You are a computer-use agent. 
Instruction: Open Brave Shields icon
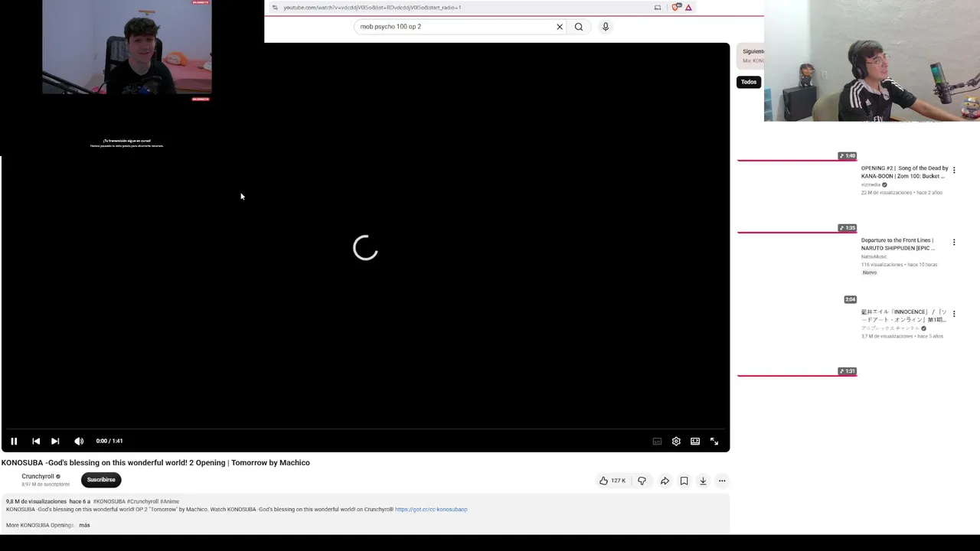(x=675, y=8)
